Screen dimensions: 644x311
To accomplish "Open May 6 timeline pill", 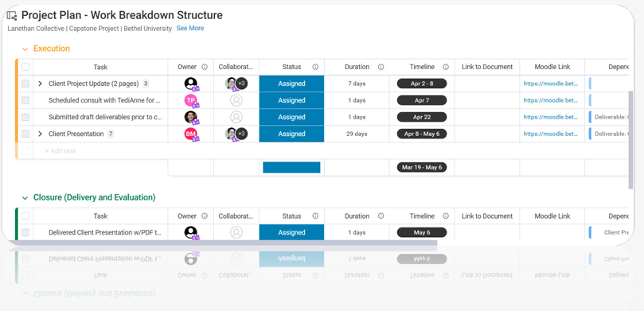I will coord(422,232).
